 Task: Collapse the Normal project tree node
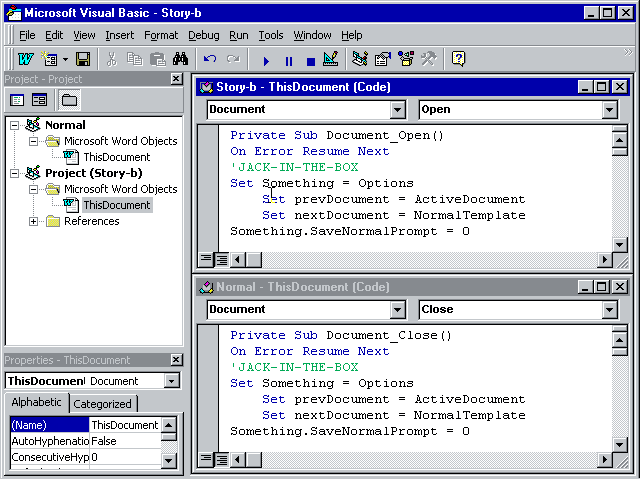(15, 125)
